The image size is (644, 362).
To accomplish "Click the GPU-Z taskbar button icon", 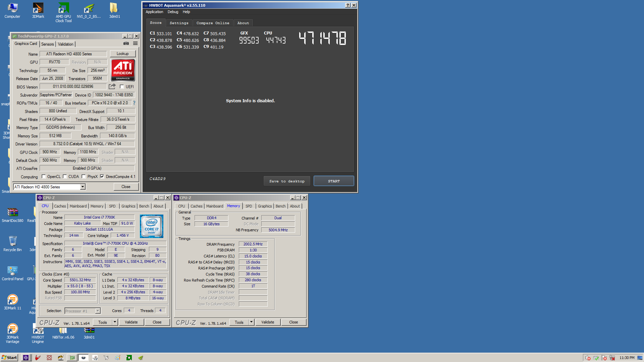I will [x=72, y=358].
